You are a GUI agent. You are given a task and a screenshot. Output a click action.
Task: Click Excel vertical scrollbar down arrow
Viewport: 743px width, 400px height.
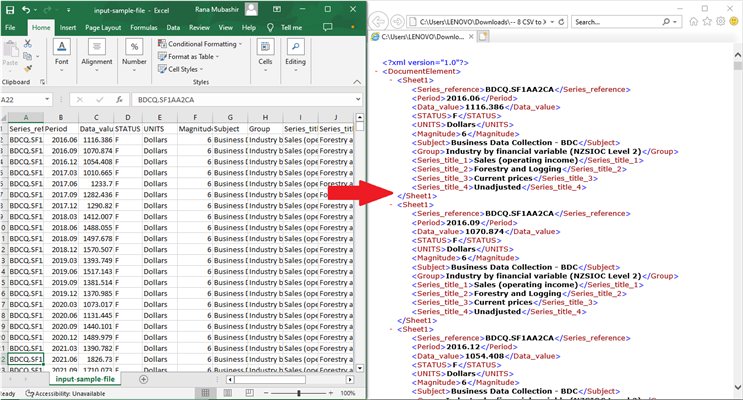[x=360, y=368]
